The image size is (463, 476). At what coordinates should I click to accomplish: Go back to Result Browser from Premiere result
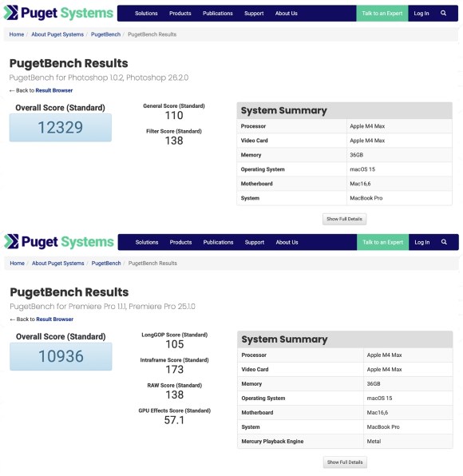54,319
